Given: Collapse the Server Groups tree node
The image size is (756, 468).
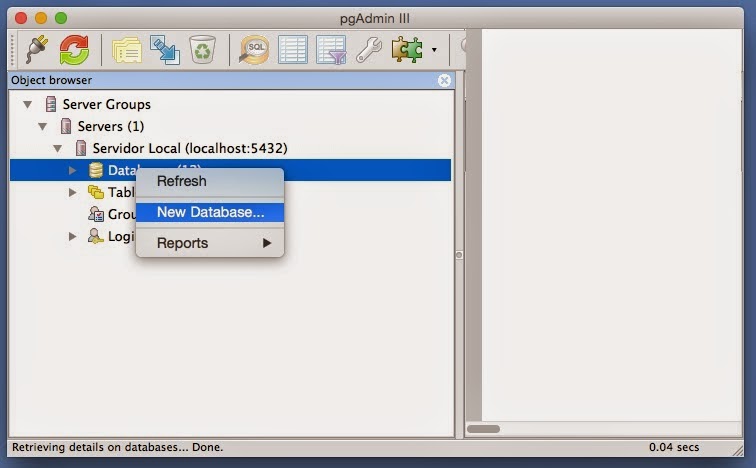Looking at the screenshot, I should click(27, 104).
